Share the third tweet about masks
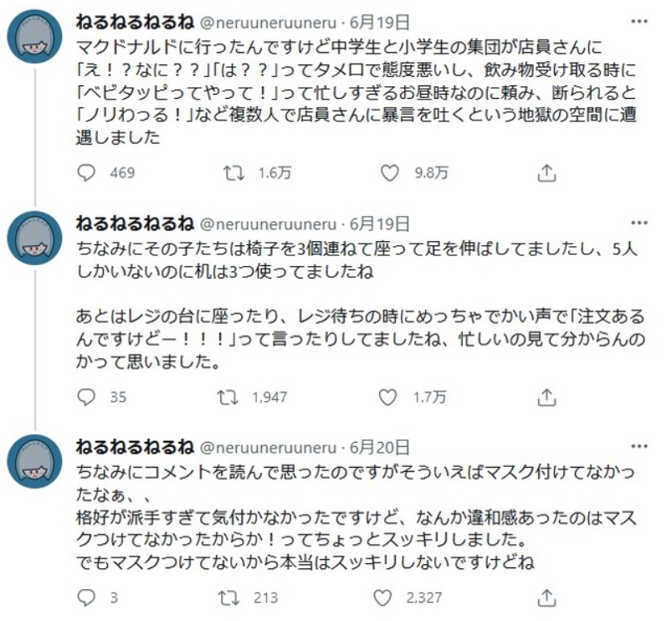 click(x=546, y=598)
